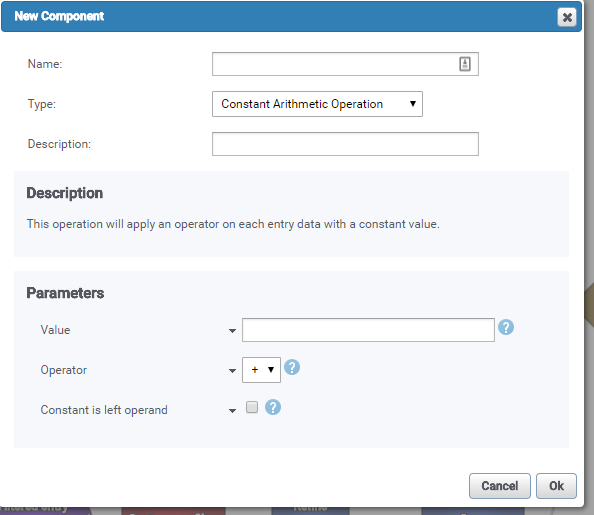Click the Ok button
Image resolution: width=594 pixels, height=515 pixels.
(x=556, y=486)
